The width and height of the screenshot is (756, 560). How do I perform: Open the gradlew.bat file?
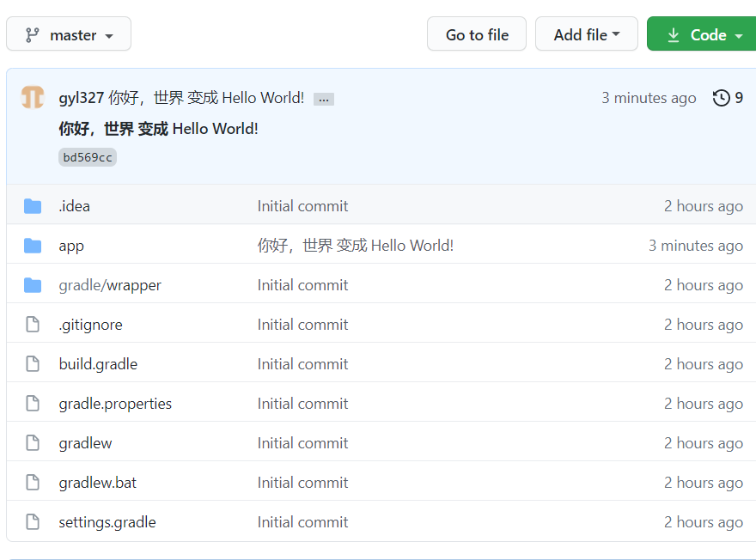[x=97, y=482]
